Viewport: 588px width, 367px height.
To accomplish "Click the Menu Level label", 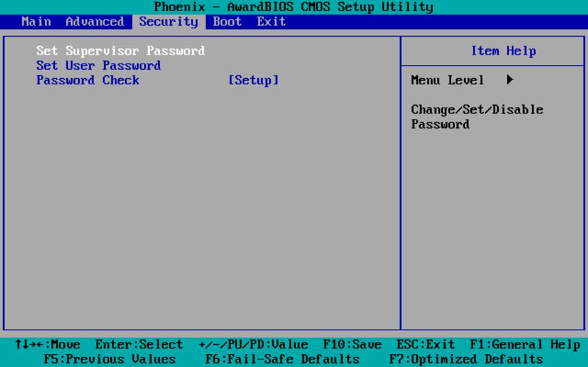I will point(448,80).
